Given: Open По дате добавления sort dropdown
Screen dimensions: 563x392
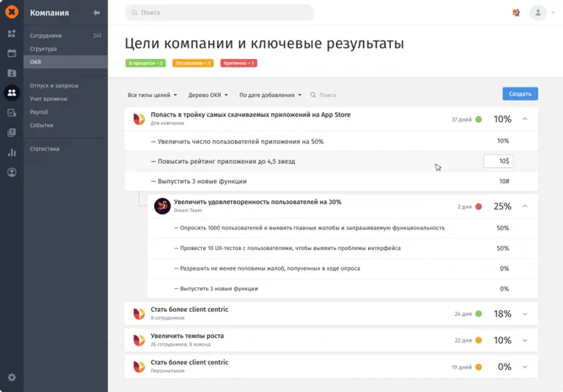Looking at the screenshot, I should pyautogui.click(x=270, y=95).
